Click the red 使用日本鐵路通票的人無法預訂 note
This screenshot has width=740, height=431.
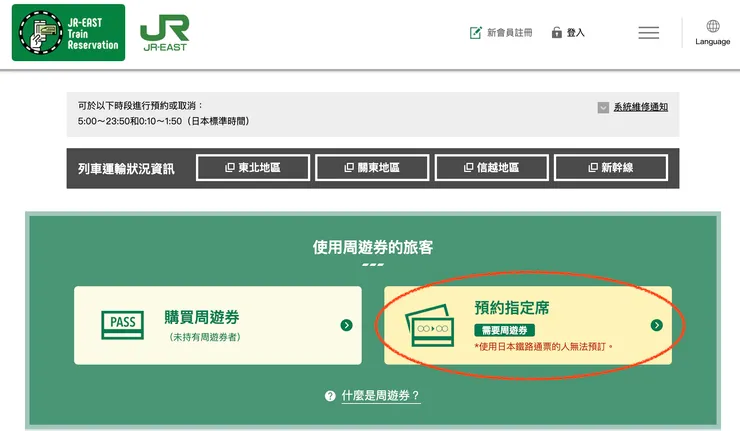(x=543, y=347)
